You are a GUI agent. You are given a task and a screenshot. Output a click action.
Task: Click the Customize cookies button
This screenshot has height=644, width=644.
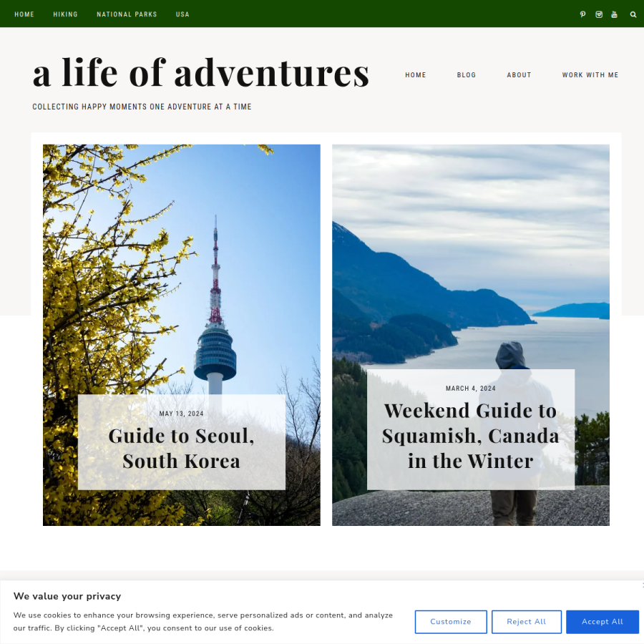coord(451,621)
